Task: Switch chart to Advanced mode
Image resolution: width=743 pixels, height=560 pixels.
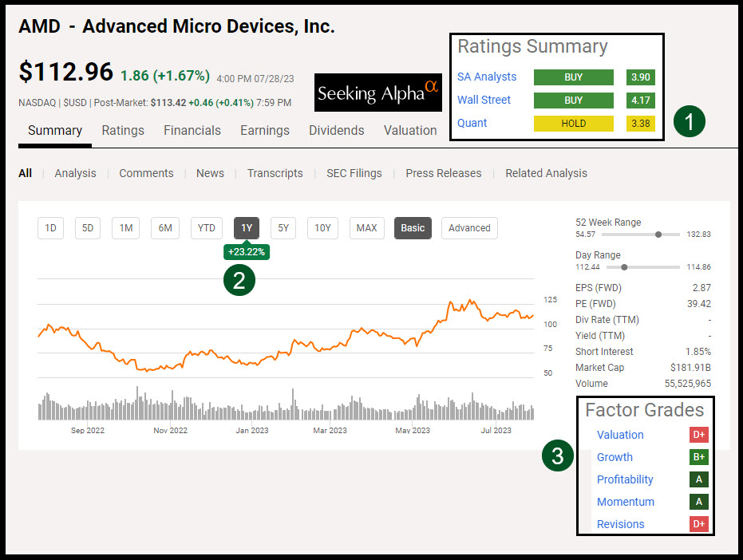Action: (x=469, y=228)
